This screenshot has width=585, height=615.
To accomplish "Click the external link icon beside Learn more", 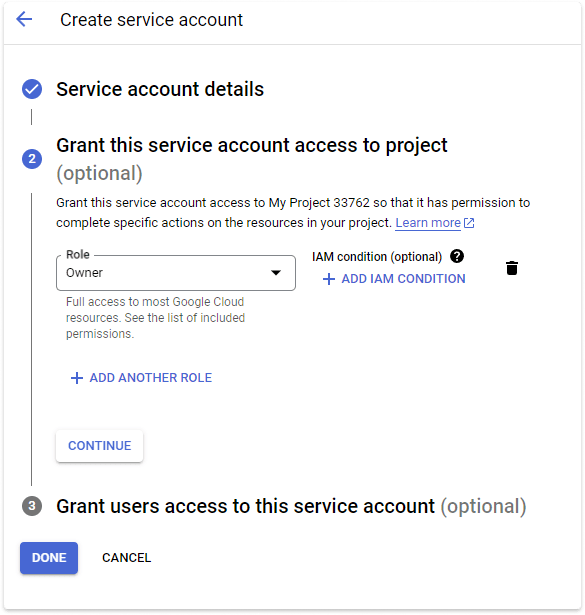I will pyautogui.click(x=469, y=223).
